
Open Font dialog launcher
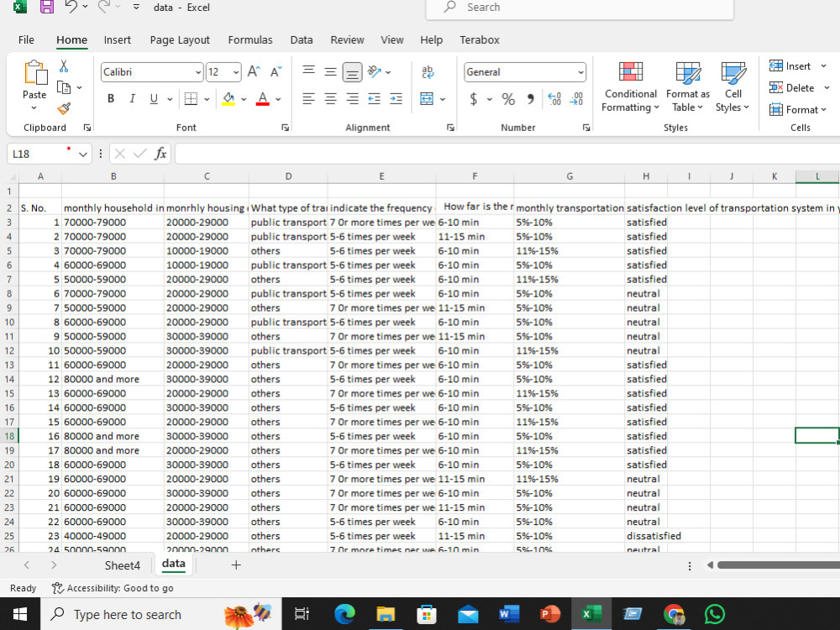coord(286,128)
